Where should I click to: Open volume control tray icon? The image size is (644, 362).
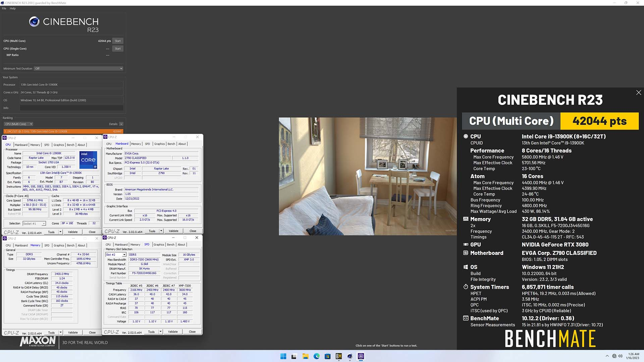pyautogui.click(x=621, y=356)
